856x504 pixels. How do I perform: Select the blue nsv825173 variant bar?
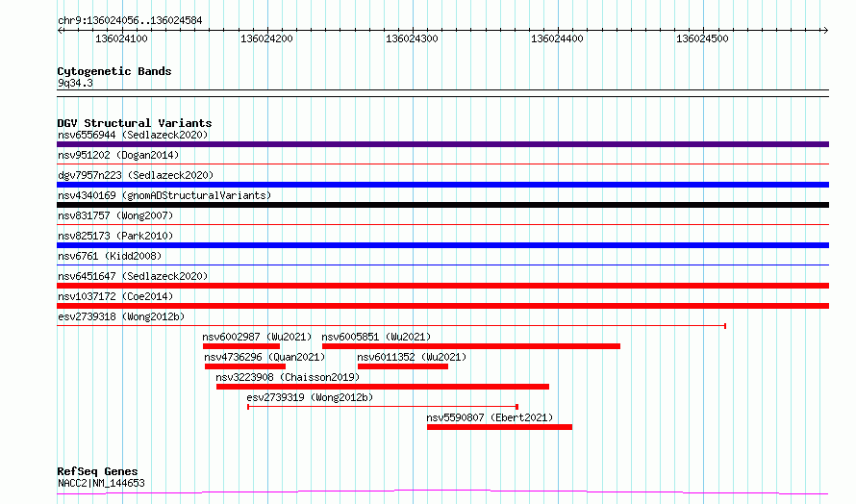tap(442, 245)
